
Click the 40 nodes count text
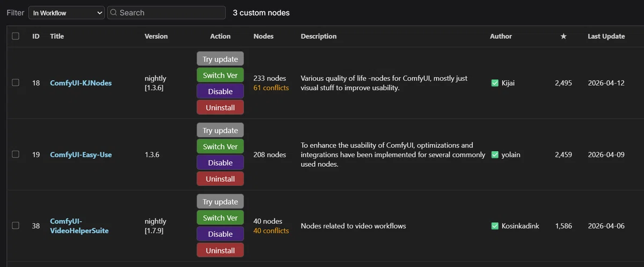[268, 221]
